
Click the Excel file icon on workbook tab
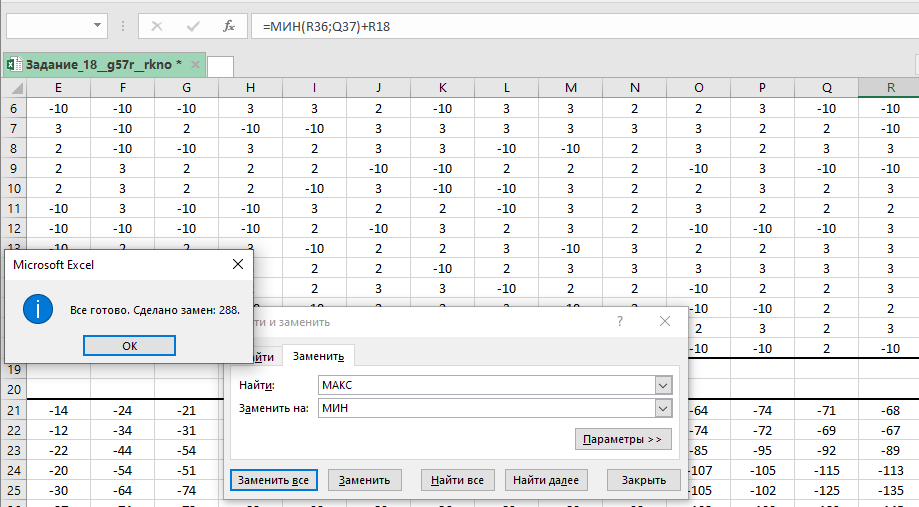[14, 64]
